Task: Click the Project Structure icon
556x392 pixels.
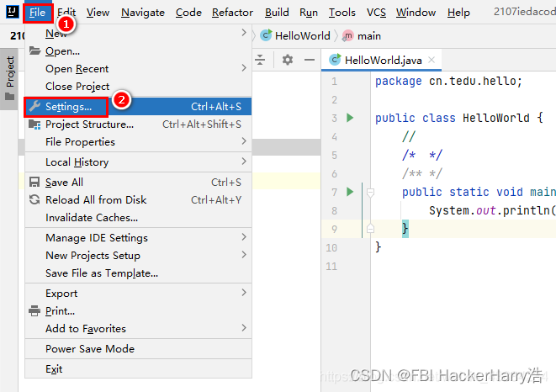Action: 34,124
